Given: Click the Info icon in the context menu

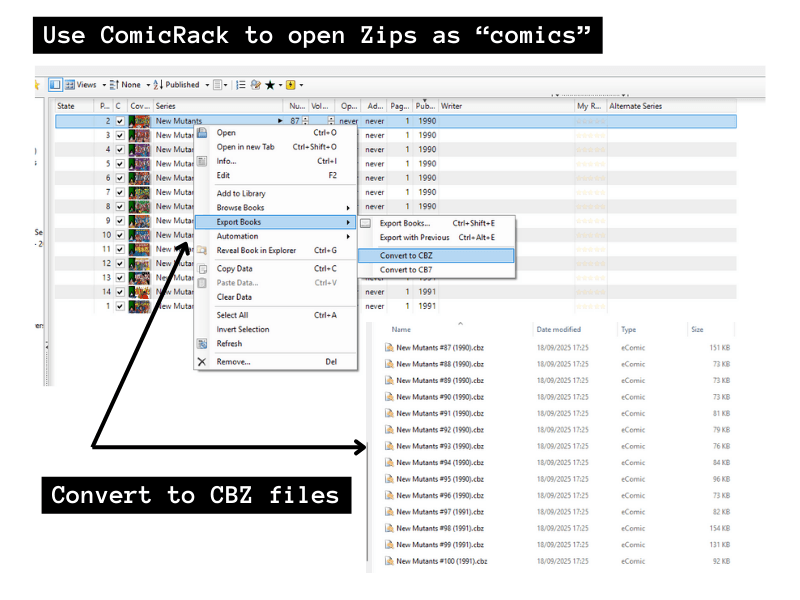Looking at the screenshot, I should pos(202,161).
